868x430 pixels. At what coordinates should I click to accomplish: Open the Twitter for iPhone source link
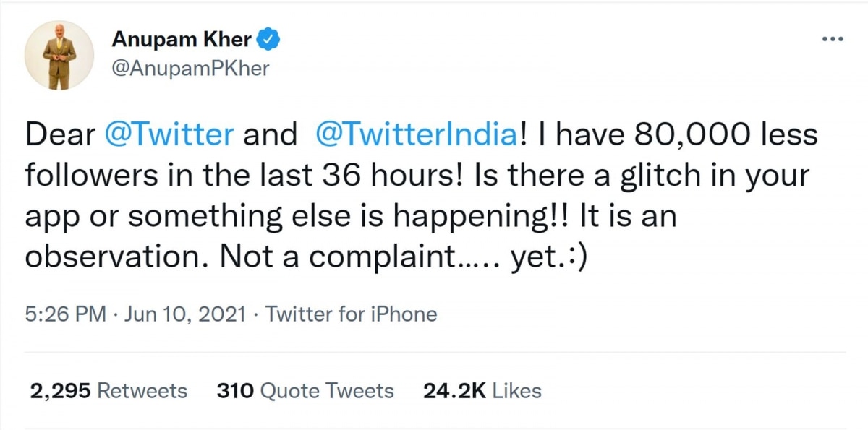pyautogui.click(x=352, y=314)
